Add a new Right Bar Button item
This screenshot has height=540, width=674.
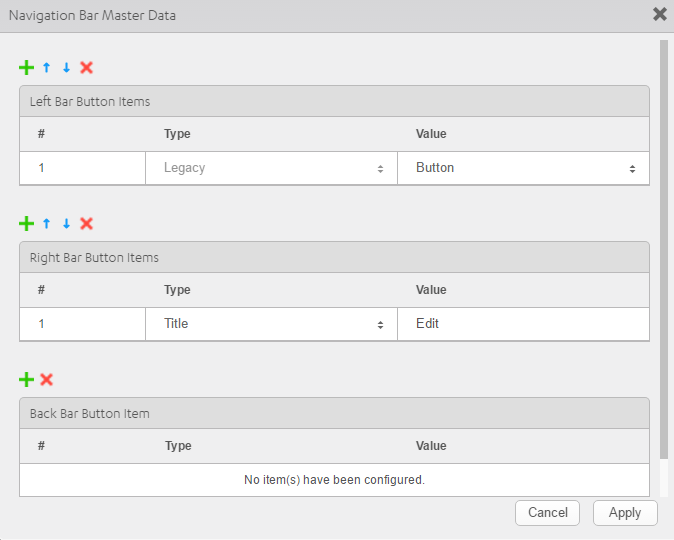click(26, 224)
